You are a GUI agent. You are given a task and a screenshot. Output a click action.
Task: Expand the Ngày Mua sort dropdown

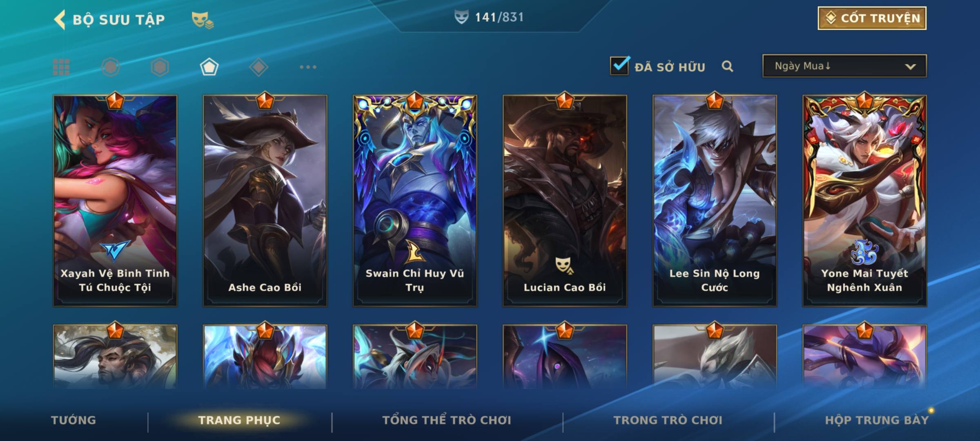tap(844, 66)
